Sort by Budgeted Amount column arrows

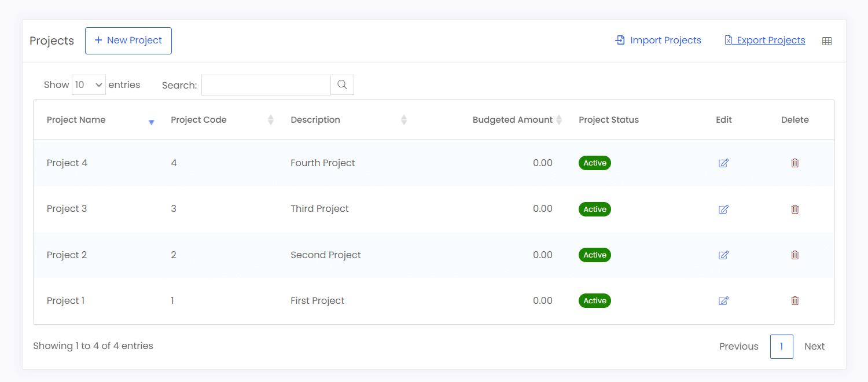pyautogui.click(x=559, y=120)
